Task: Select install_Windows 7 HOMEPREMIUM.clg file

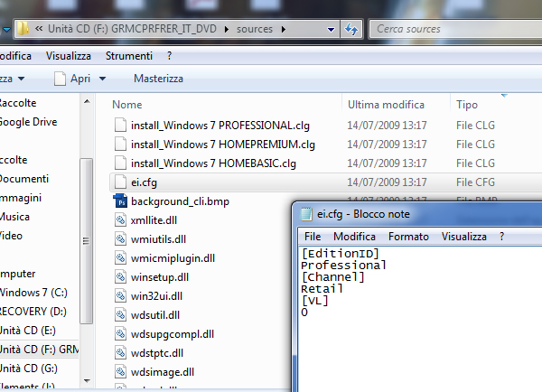Action: pyautogui.click(x=223, y=145)
